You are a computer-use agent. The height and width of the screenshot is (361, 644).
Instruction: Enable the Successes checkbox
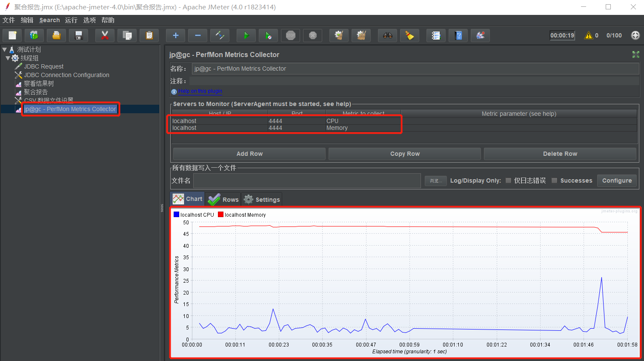pos(554,180)
